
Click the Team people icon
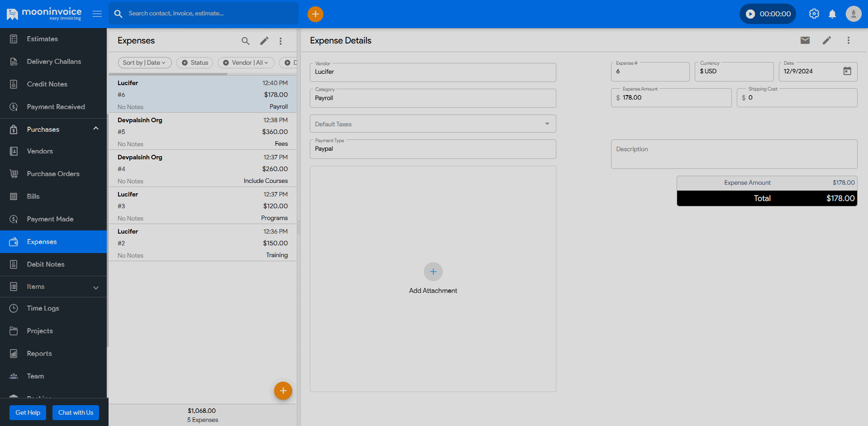[14, 376]
